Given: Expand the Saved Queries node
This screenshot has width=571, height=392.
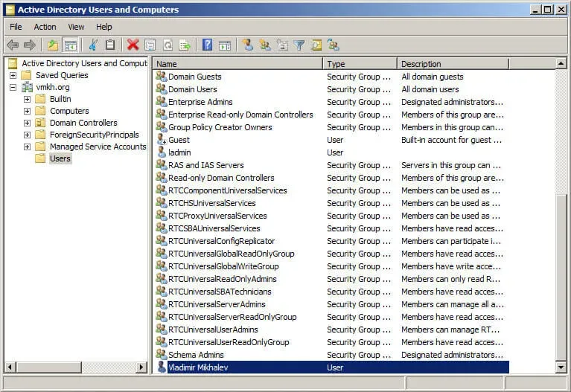Looking at the screenshot, I should point(13,75).
